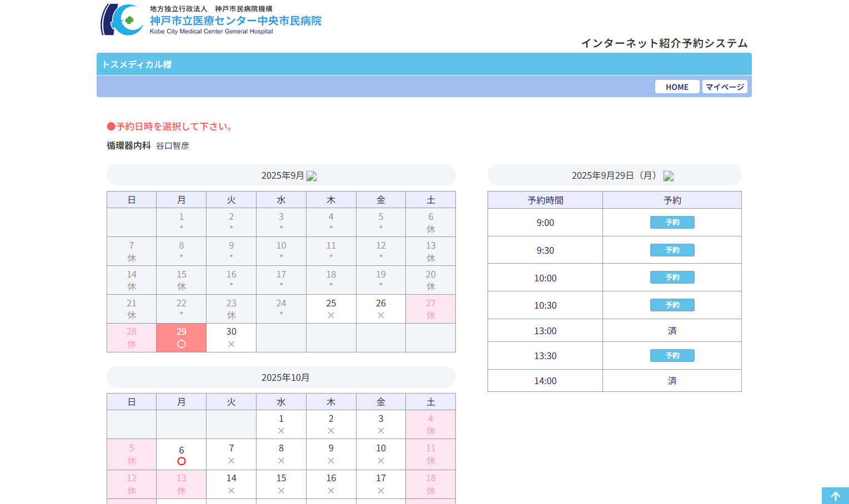Select October 14 date cell

[231, 484]
